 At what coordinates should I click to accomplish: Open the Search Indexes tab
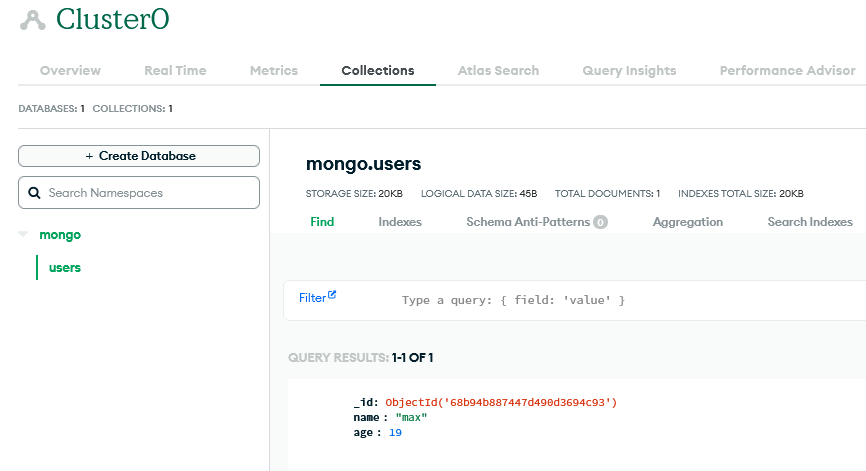(x=810, y=222)
